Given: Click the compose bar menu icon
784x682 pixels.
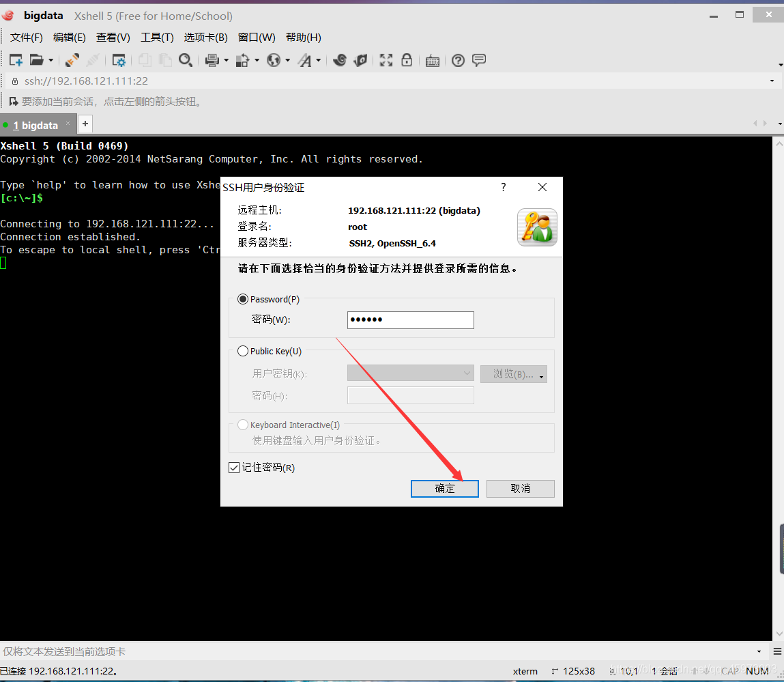Looking at the screenshot, I should 777,651.
